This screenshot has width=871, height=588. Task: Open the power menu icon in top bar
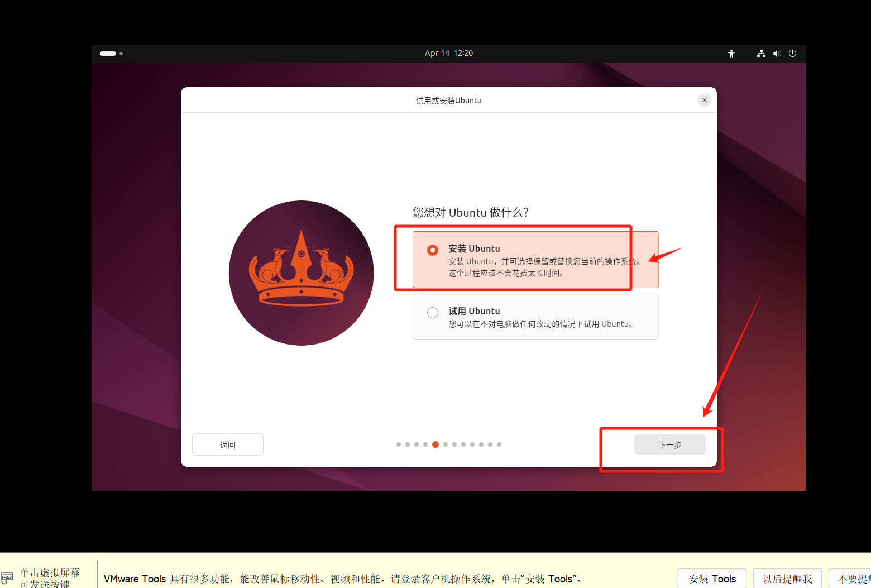pos(792,54)
